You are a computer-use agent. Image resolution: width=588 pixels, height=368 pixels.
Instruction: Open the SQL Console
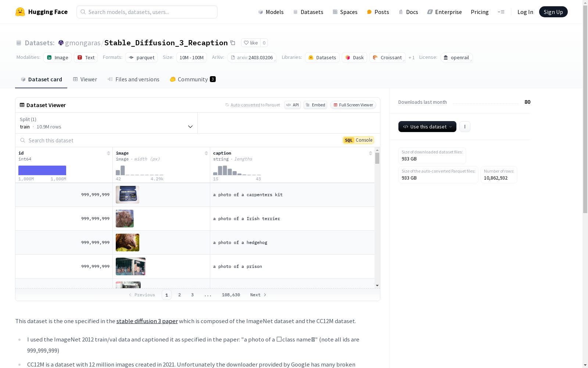pyautogui.click(x=358, y=140)
